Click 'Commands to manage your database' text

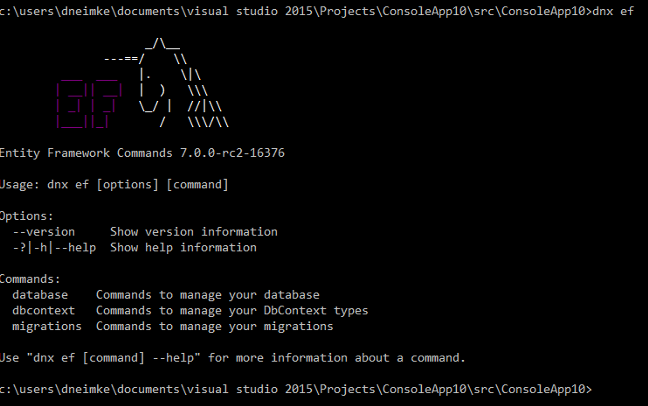[208, 295]
